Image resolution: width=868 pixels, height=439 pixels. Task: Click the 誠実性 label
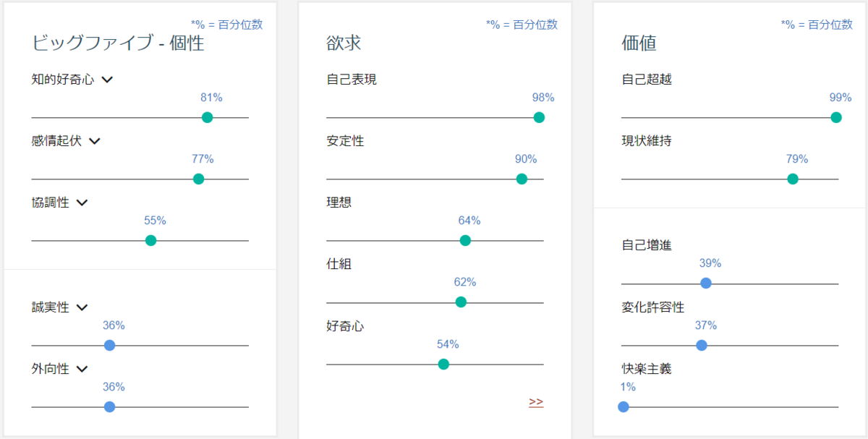(x=51, y=307)
